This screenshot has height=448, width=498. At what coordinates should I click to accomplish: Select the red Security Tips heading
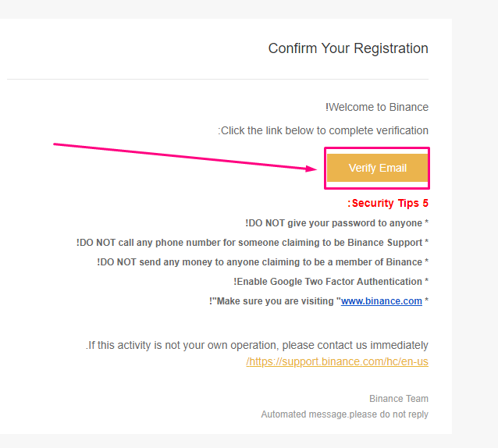(388, 203)
